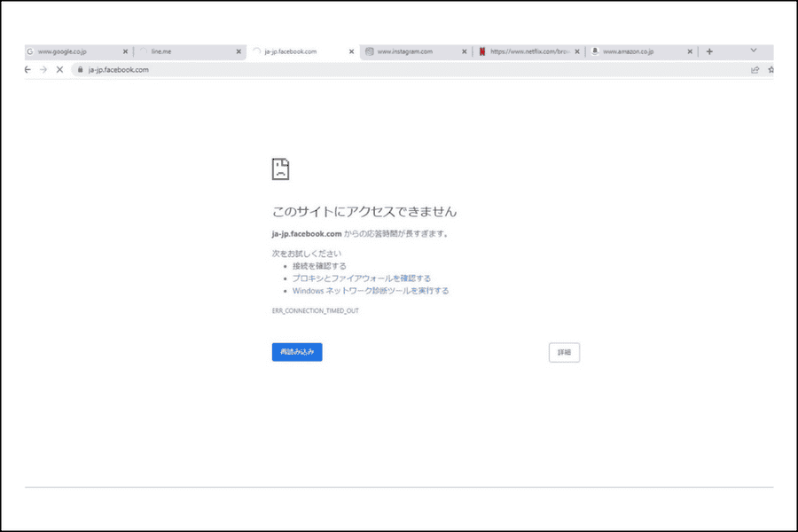This screenshot has height=532, width=798.
Task: Switch to the www.instagram.com tab
Action: (416, 51)
